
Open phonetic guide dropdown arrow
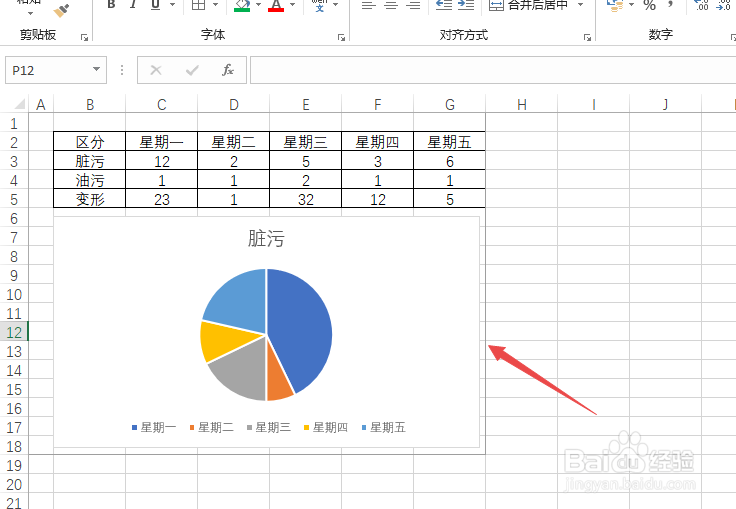point(336,5)
